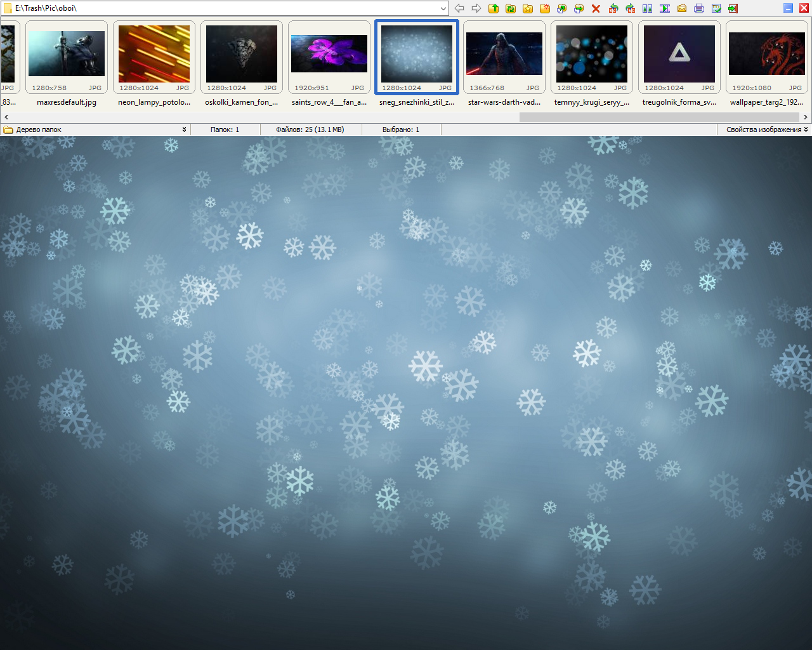Image resolution: width=812 pixels, height=650 pixels.
Task: Select the star-wars-darth-vad thumbnail
Action: (504, 56)
